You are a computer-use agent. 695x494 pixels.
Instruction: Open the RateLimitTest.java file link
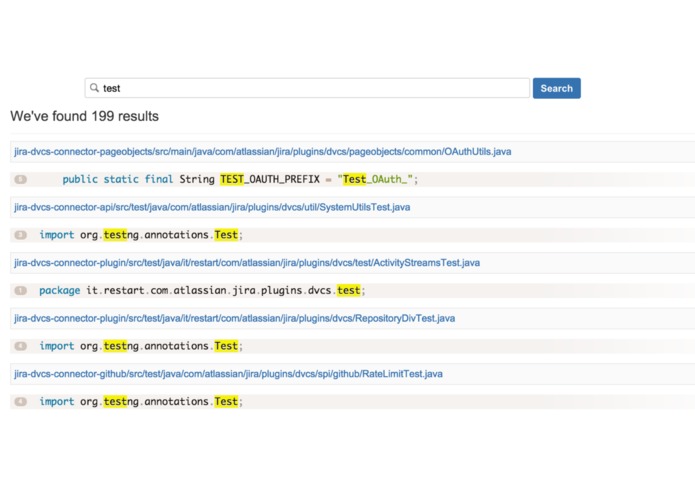click(228, 374)
